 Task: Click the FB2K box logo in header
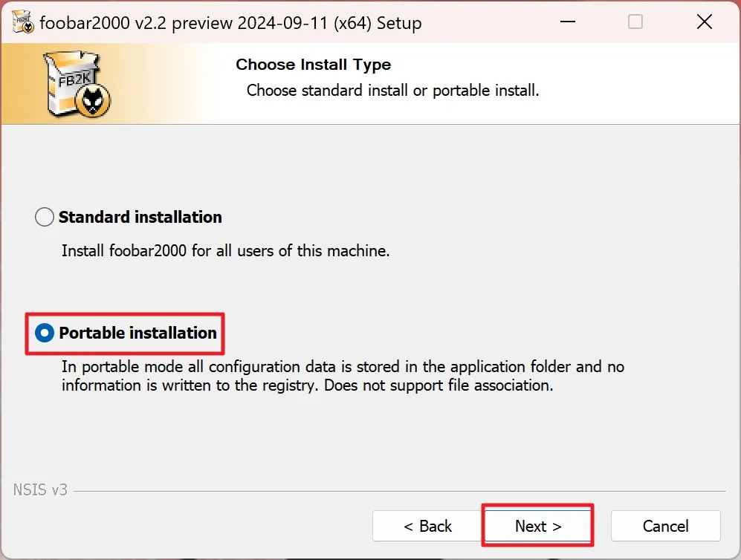tap(77, 84)
